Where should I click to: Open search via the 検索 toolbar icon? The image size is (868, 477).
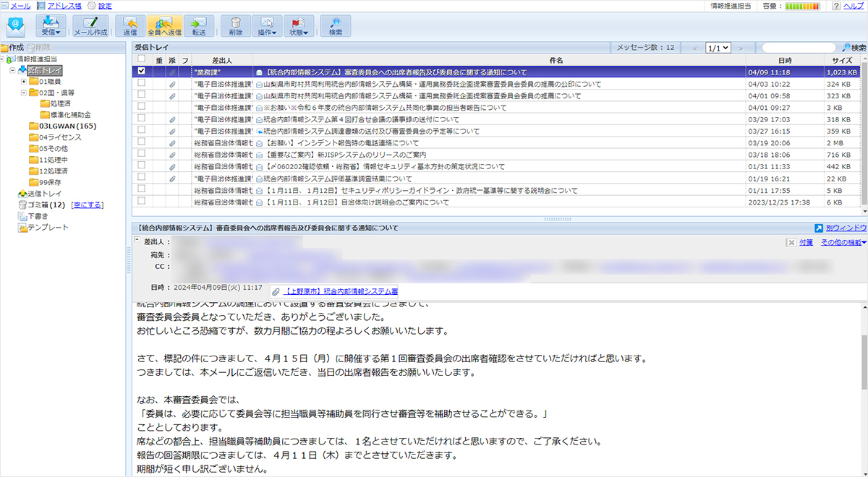[x=335, y=26]
